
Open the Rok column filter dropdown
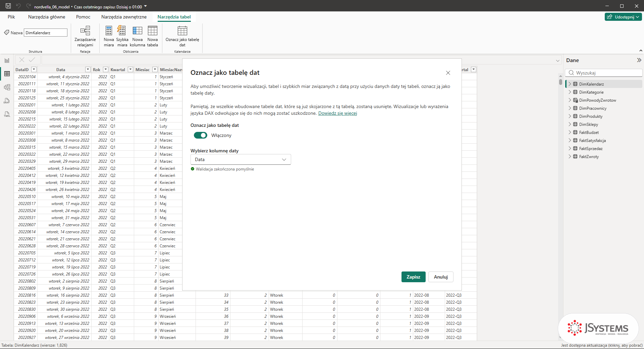pyautogui.click(x=106, y=69)
